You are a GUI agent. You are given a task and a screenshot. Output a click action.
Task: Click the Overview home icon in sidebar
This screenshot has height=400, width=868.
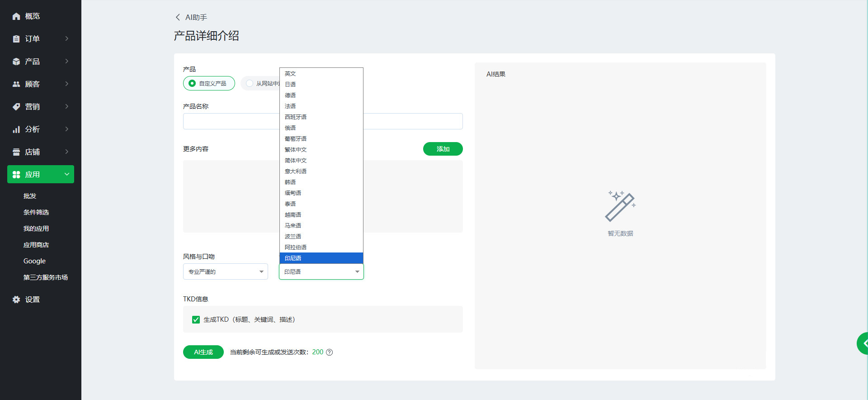(x=16, y=16)
